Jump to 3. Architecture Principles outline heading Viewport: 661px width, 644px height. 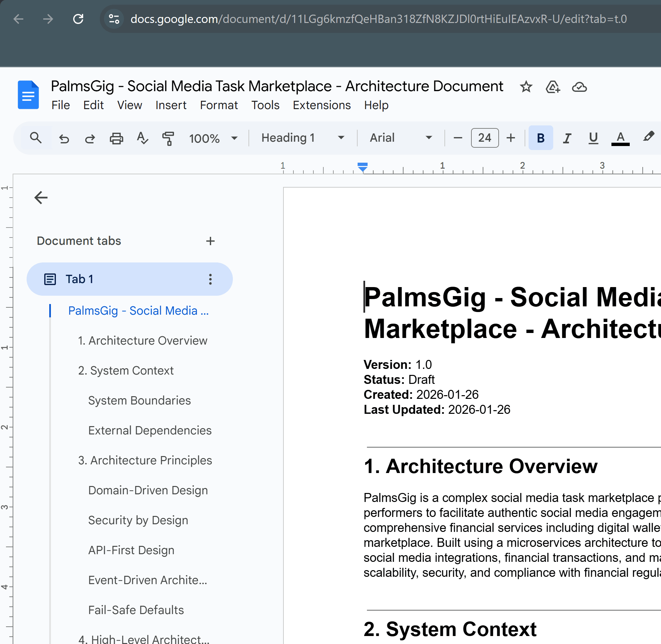(145, 460)
